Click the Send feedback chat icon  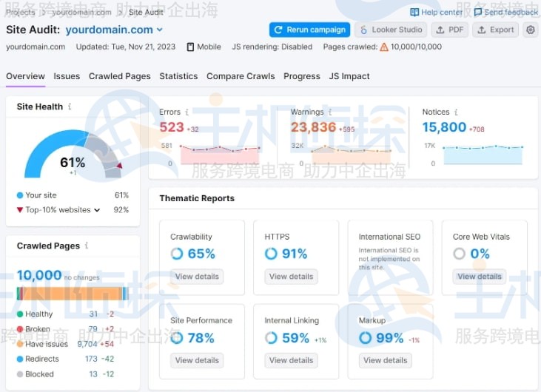click(x=478, y=13)
